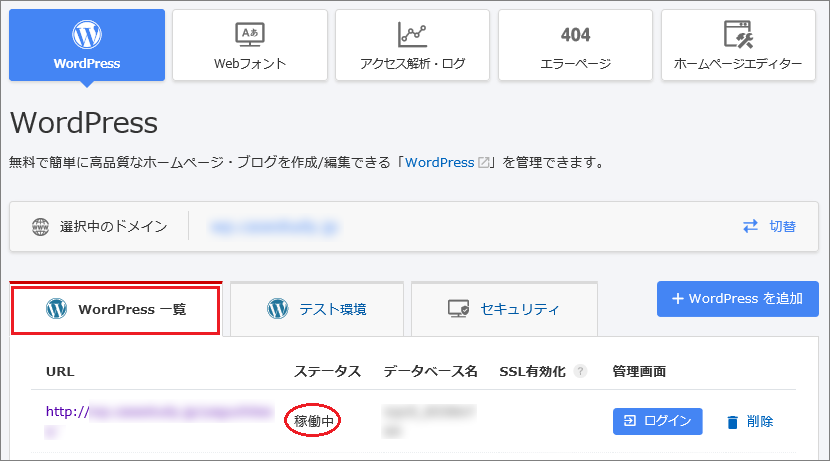Click the + WordPress を追加 button
830x461 pixels.
(738, 299)
